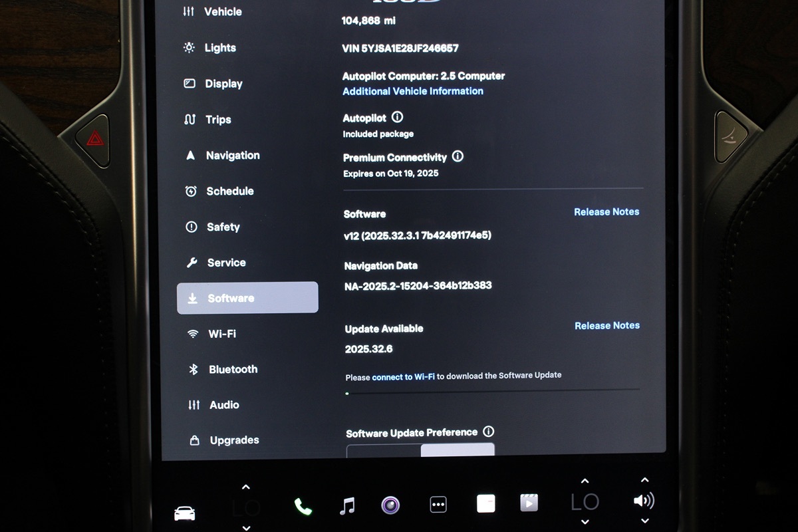798x532 pixels.
Task: Show Autopilot package info
Action: tap(397, 117)
